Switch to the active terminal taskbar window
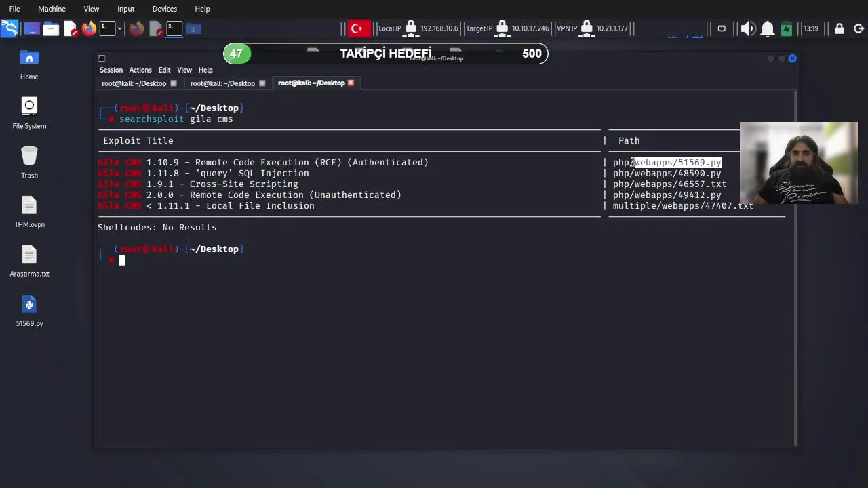868x488 pixels. [174, 28]
